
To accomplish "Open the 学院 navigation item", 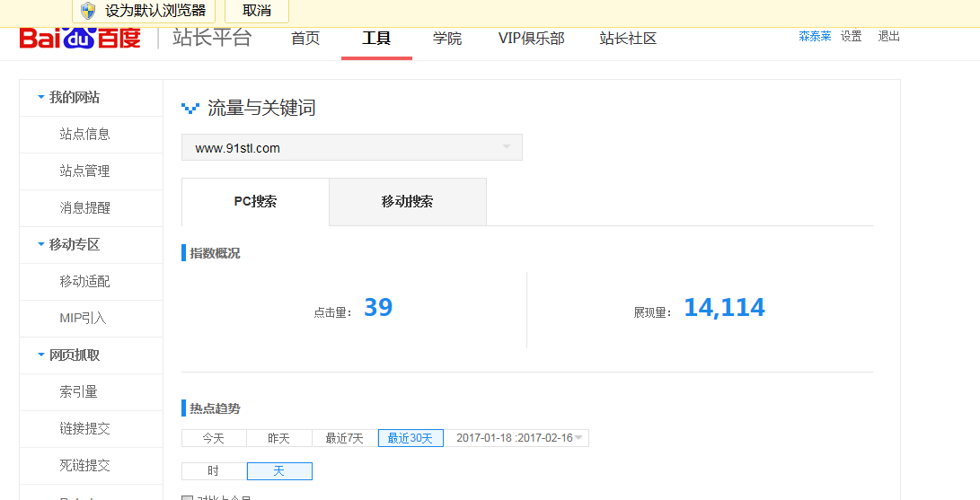I will pos(447,39).
